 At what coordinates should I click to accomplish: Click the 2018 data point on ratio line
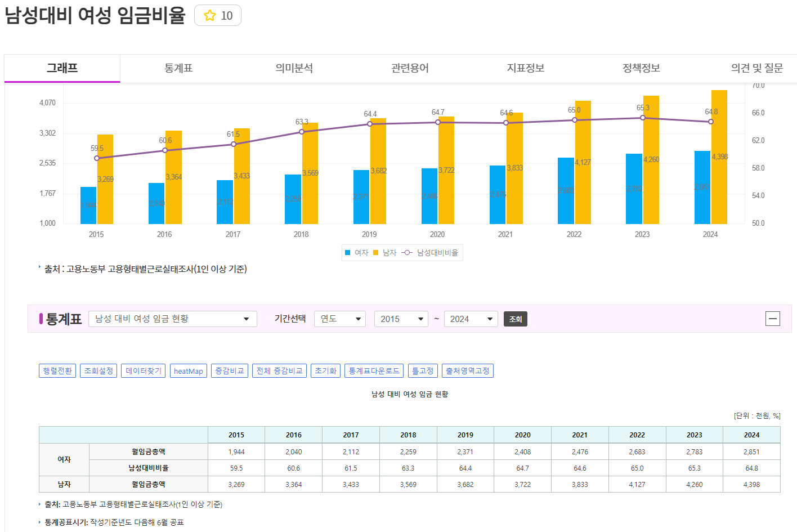[302, 132]
